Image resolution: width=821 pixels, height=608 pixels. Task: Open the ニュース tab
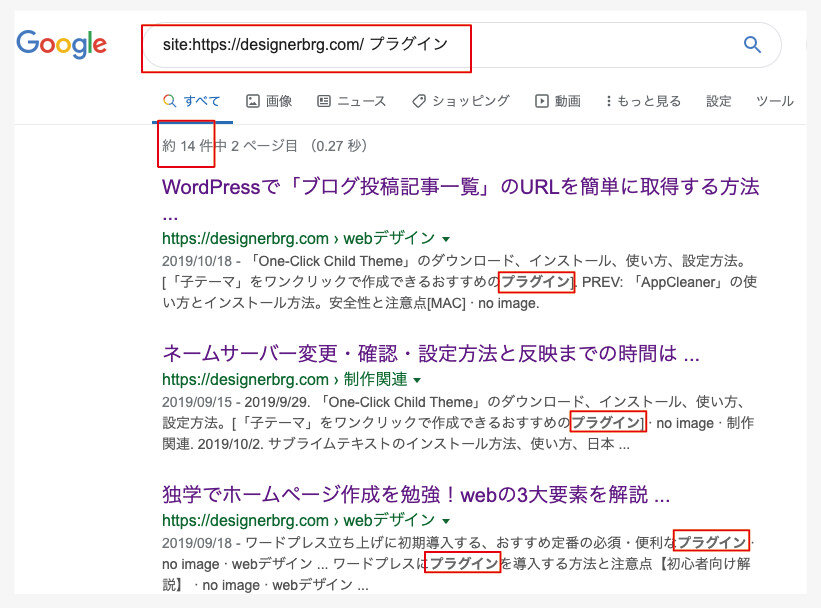[x=351, y=101]
